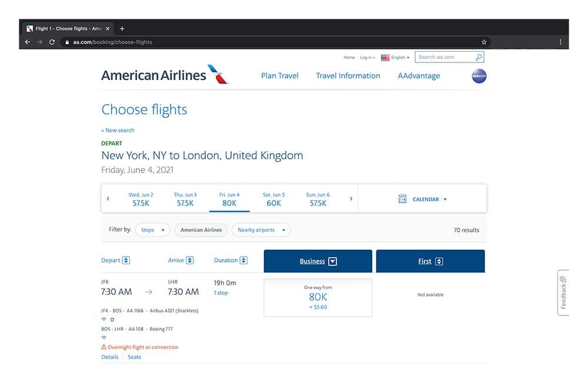The width and height of the screenshot is (588, 382).
Task: Click the power outlet icon beside the wifi icon
Action: click(112, 319)
